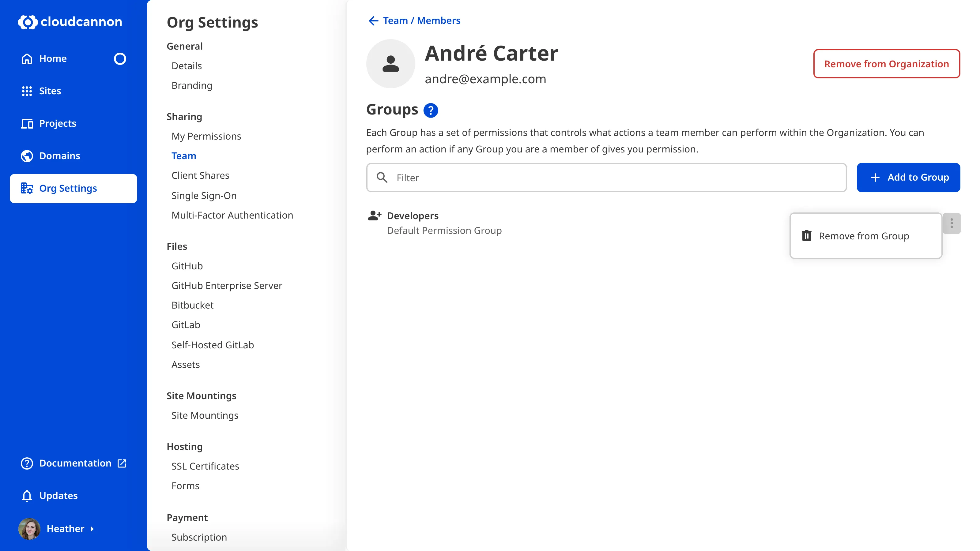This screenshot has width=980, height=551.
Task: Click the Documentation help icon
Action: coord(27,463)
